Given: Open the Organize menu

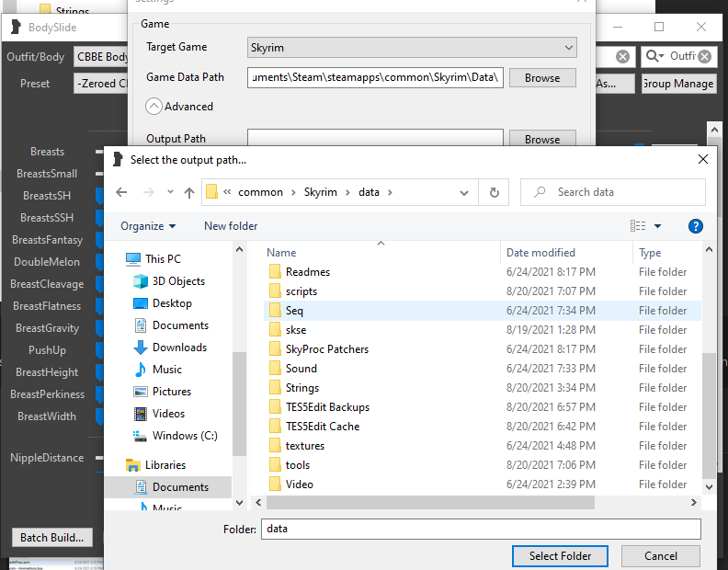Looking at the screenshot, I should pos(148,226).
